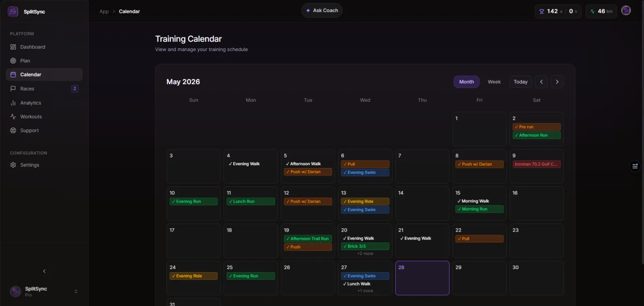Viewport: 644px width, 306px height.
Task: Select the Calendar sidebar item
Action: pos(44,74)
